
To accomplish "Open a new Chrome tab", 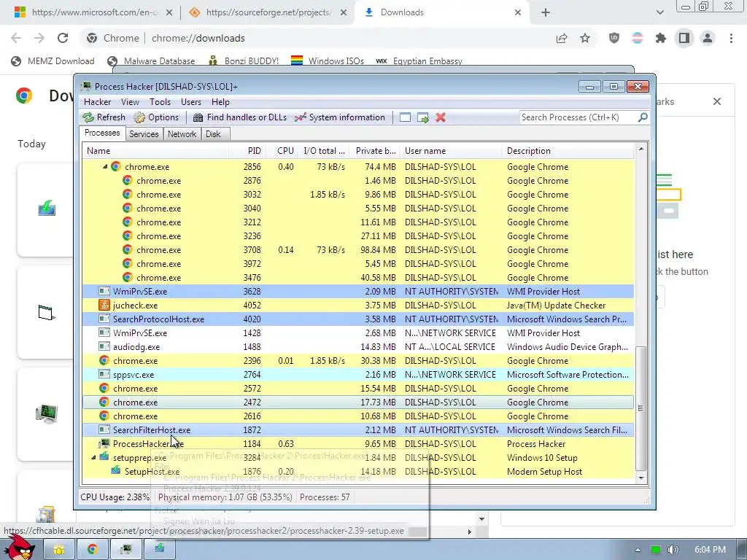I will click(546, 12).
